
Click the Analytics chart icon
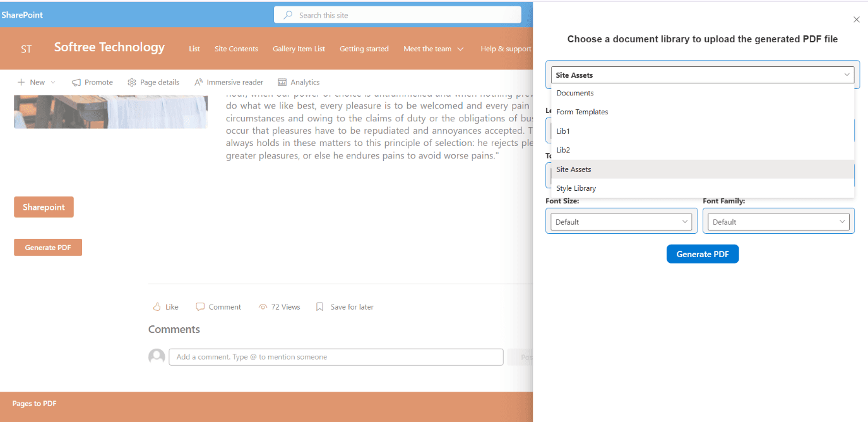pos(282,82)
